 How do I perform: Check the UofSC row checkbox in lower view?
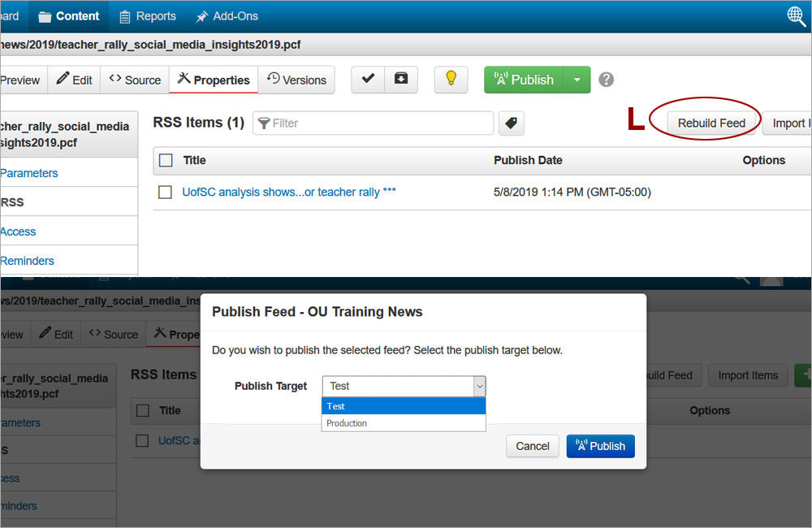click(x=142, y=440)
